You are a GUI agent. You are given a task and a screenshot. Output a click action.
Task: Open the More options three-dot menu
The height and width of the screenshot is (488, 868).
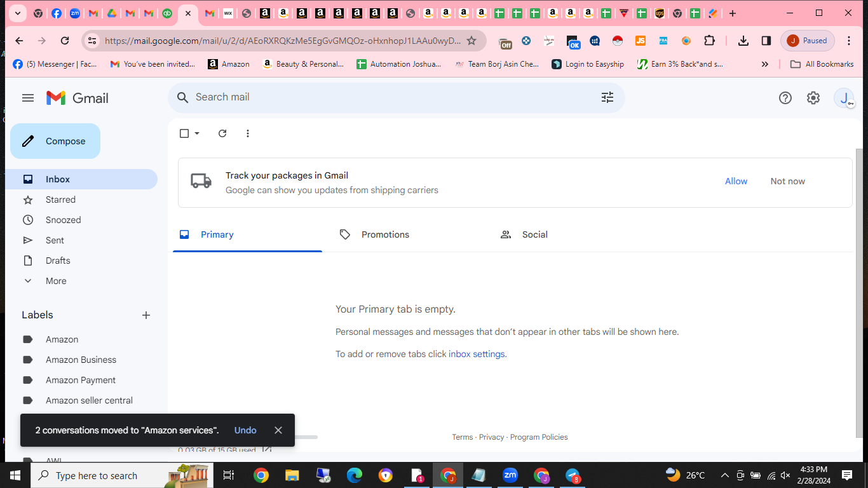[x=248, y=133]
